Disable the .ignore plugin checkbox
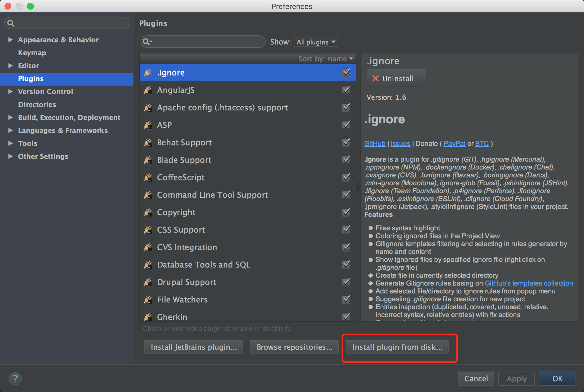Image resolution: width=584 pixels, height=392 pixels. coord(346,72)
